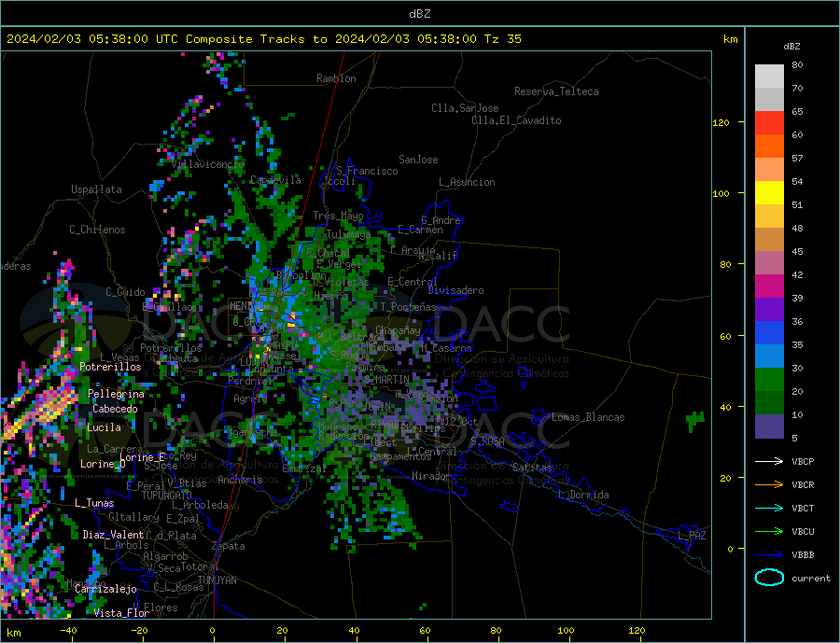
Task: Click the 'TUNUYAN' place label
Action: [x=217, y=580]
